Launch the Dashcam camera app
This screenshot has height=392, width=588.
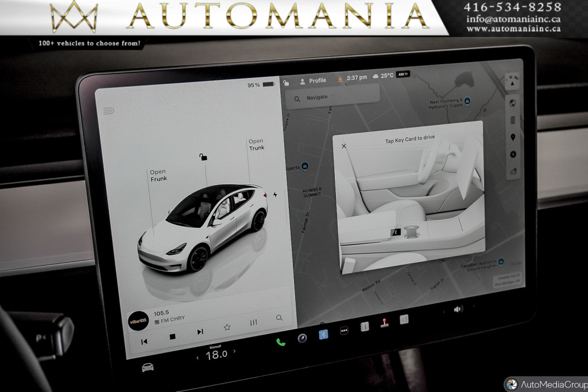(302, 338)
